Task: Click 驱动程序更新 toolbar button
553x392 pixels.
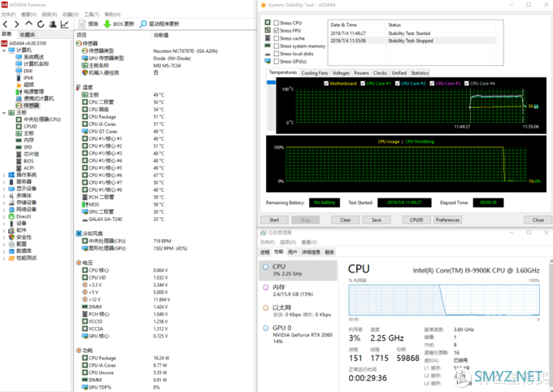Action: 159,24
